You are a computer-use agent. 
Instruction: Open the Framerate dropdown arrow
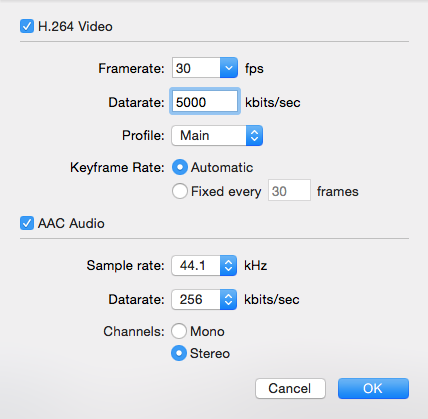pos(229,68)
